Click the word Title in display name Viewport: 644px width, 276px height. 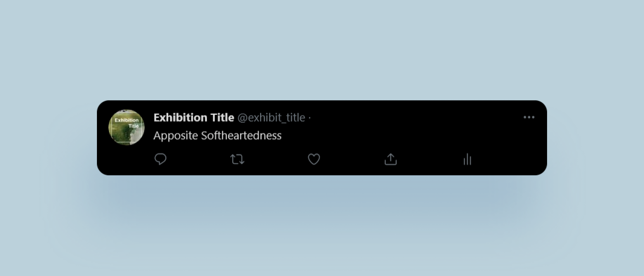point(222,118)
